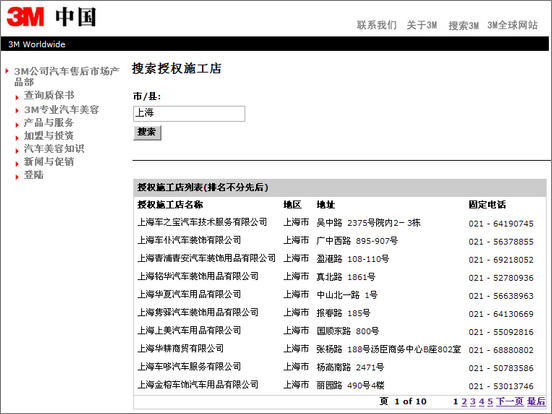Screen dimensions: 552x414
Task: Click the address 广中西路 895-907号
Action: point(357,241)
